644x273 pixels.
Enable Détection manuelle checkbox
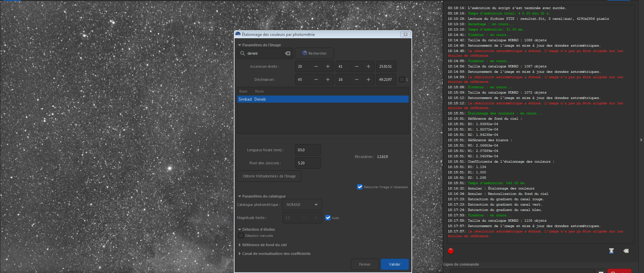[241, 235]
